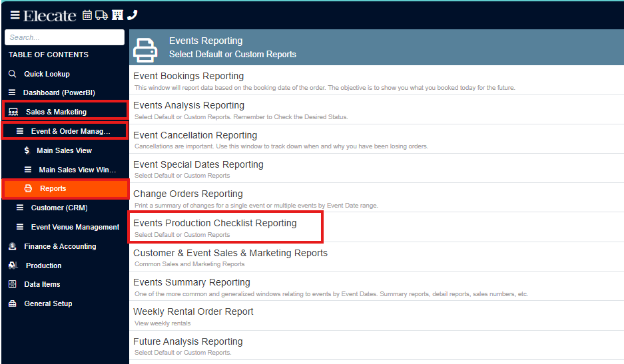Viewport: 624px width, 364px height.
Task: Click the building icon in top bar
Action: coord(117,15)
